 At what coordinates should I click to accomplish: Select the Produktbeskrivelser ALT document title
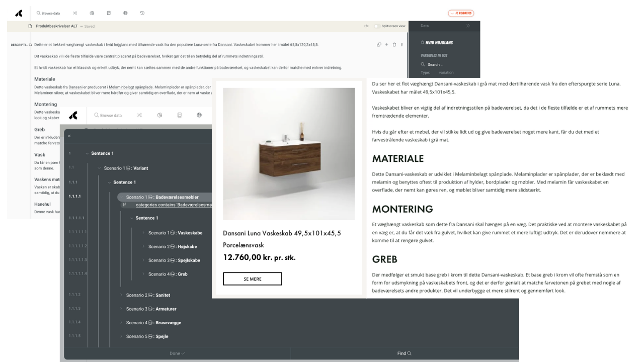click(57, 26)
